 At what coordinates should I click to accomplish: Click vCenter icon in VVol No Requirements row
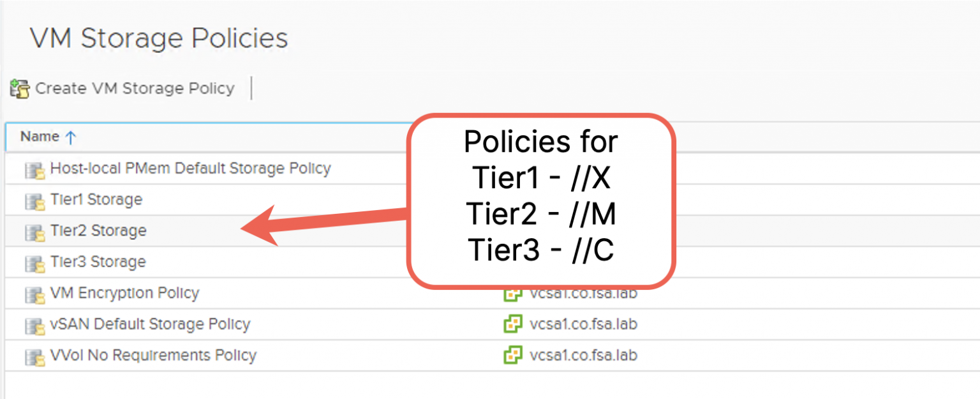point(512,355)
